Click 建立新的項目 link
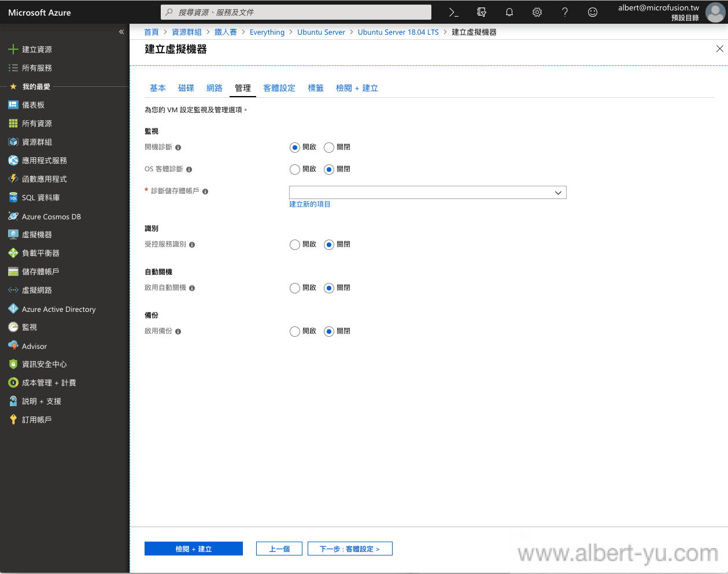This screenshot has width=728, height=574. [x=310, y=204]
